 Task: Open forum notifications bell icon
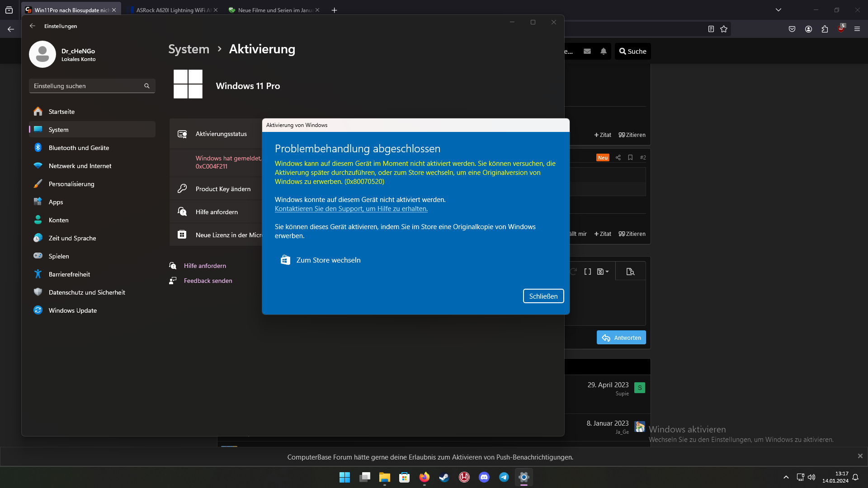[604, 52]
